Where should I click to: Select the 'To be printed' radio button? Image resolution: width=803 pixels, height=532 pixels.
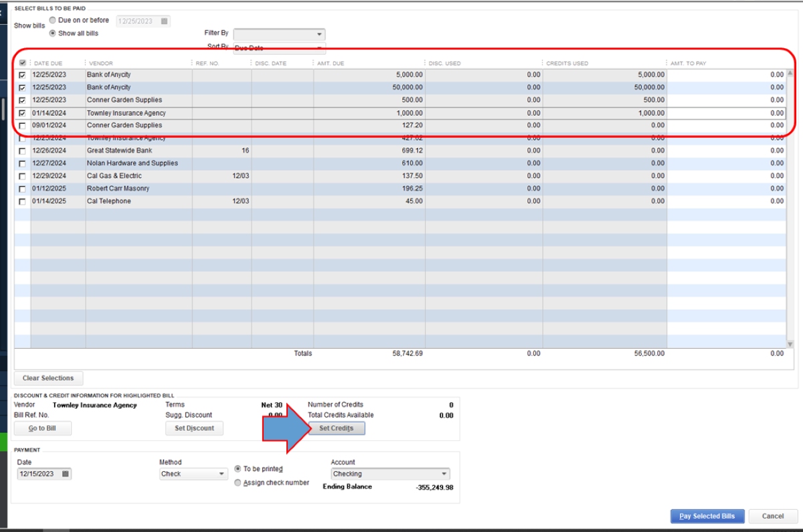238,469
